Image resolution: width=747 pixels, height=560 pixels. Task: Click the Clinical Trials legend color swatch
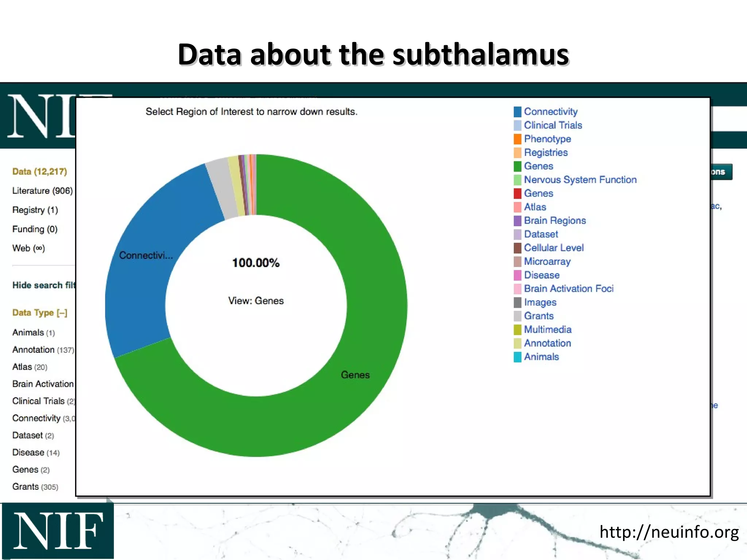coord(517,125)
